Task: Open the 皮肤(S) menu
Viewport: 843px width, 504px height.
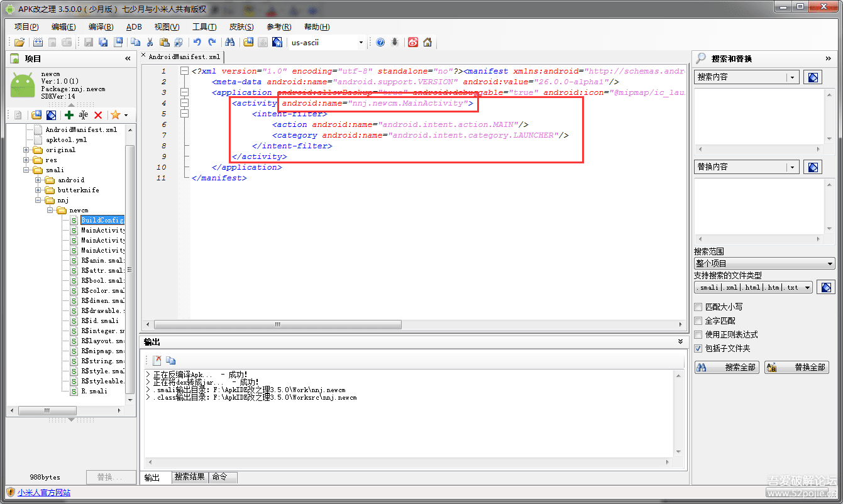Action: pyautogui.click(x=241, y=27)
